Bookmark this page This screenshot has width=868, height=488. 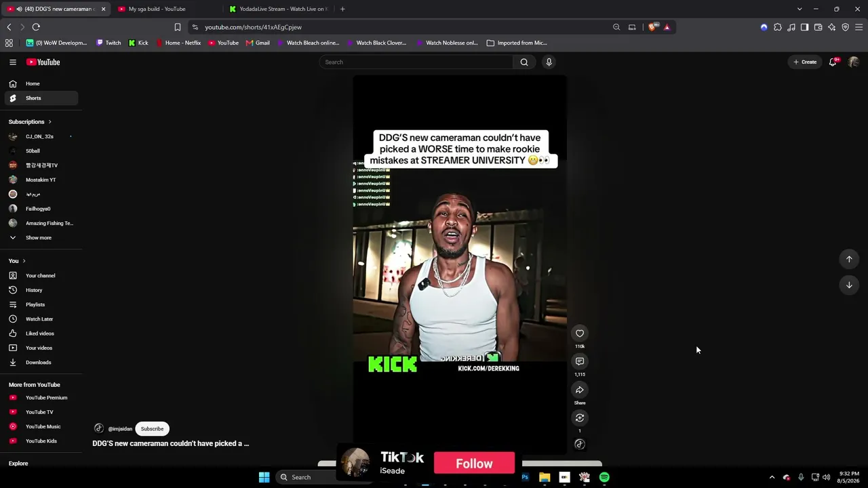pos(178,27)
